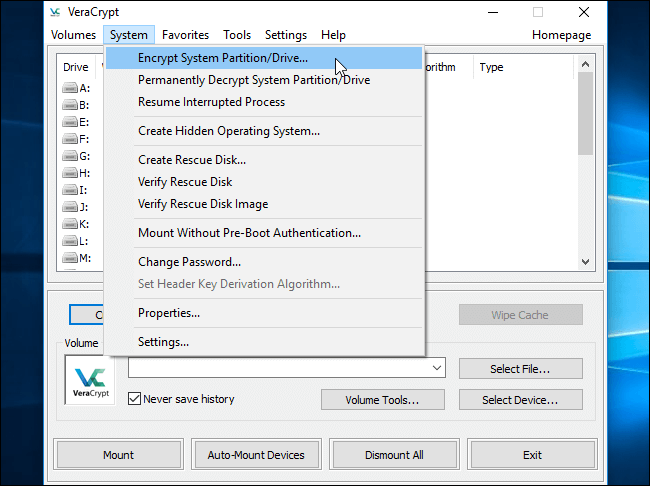Click the drive list scroll-down arrow
The width and height of the screenshot is (650, 486).
click(585, 262)
